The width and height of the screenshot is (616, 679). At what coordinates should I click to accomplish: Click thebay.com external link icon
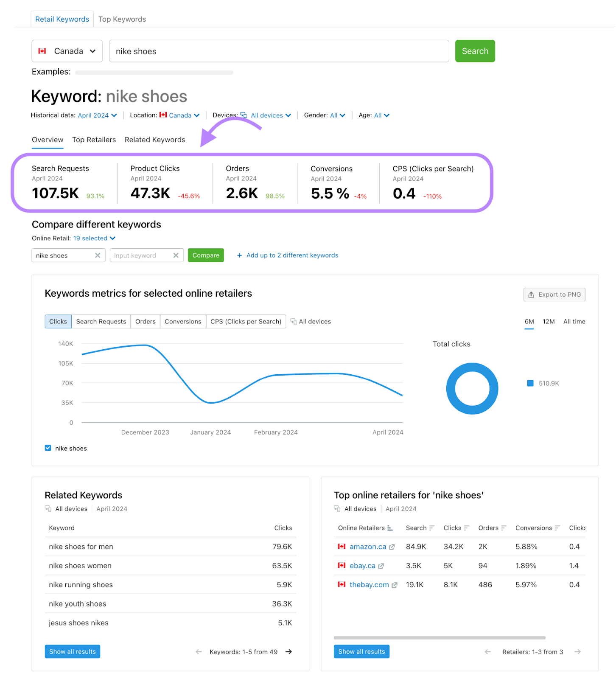point(394,585)
